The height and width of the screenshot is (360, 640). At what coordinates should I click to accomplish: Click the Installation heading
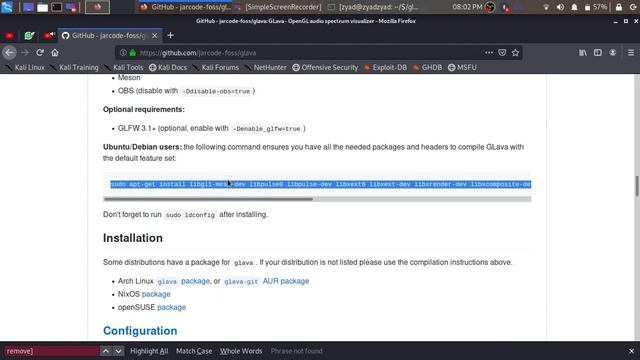tap(133, 238)
